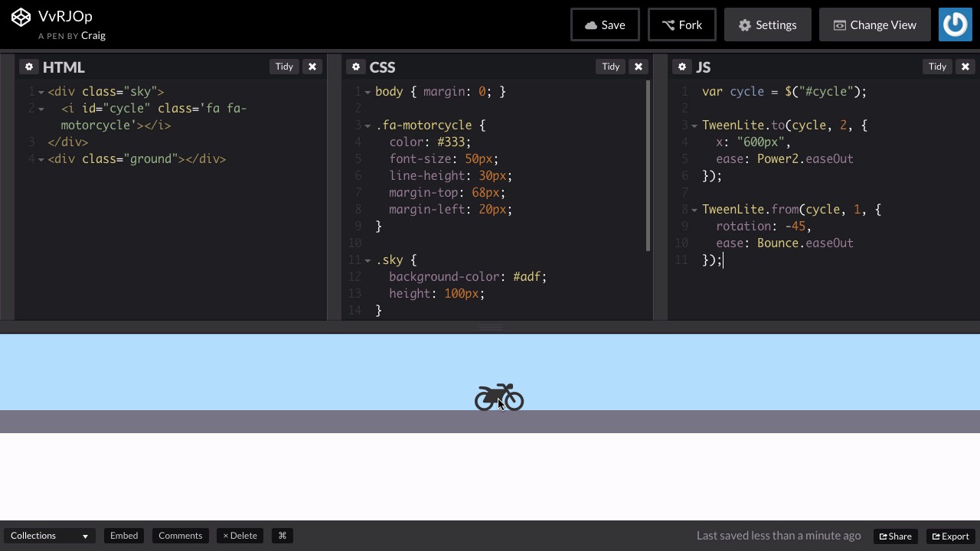The width and height of the screenshot is (980, 551).
Task: Collapse TweenLite.from block fold arrow
Action: click(x=694, y=210)
